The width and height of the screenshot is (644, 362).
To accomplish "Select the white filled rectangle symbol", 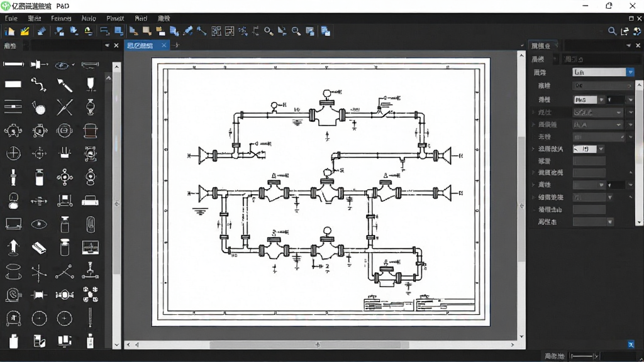I will click(x=13, y=84).
